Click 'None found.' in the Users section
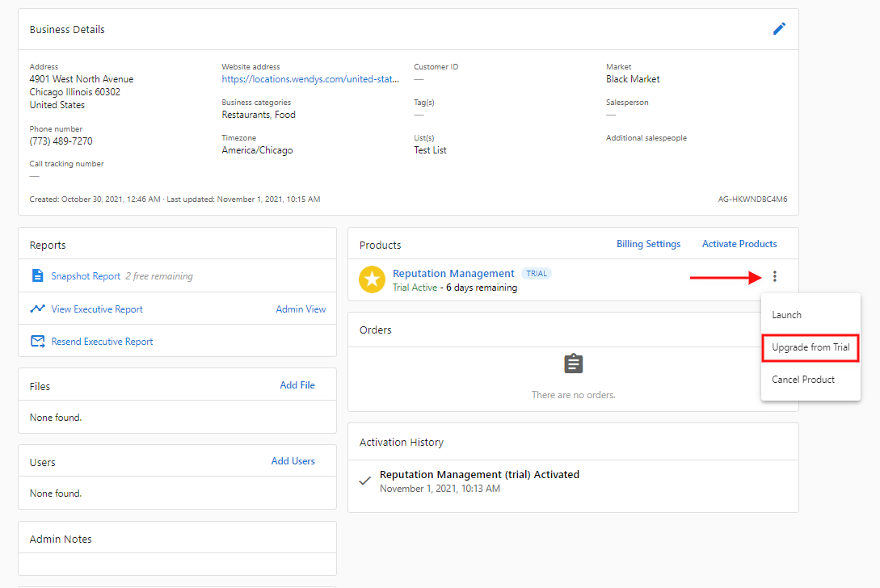The image size is (880, 588). point(56,493)
